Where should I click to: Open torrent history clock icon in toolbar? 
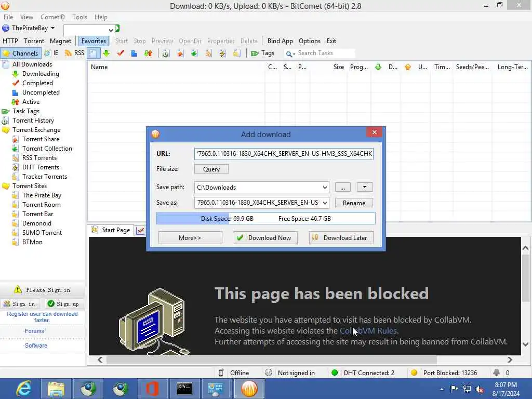click(166, 54)
